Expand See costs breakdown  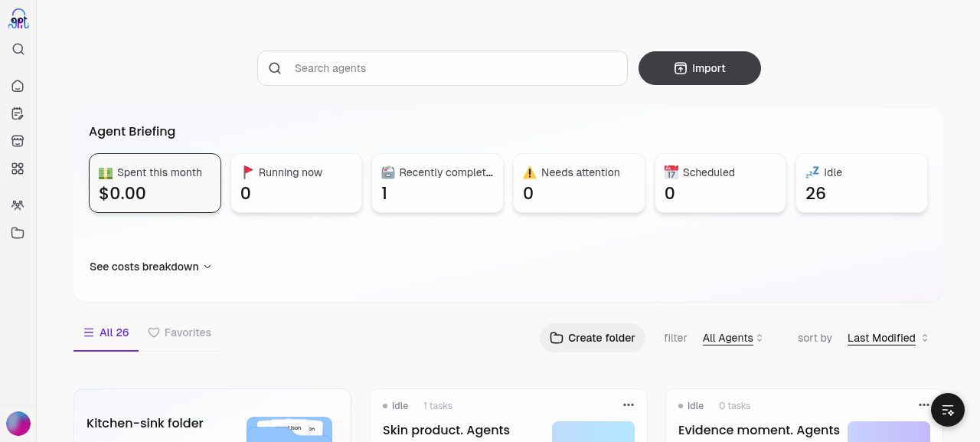[150, 267]
